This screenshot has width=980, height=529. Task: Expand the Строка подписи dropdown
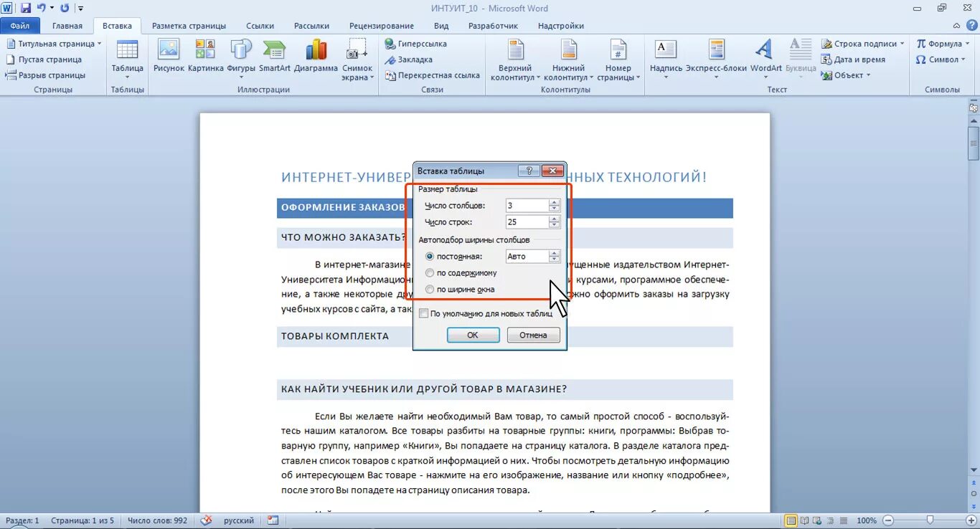[x=902, y=44]
